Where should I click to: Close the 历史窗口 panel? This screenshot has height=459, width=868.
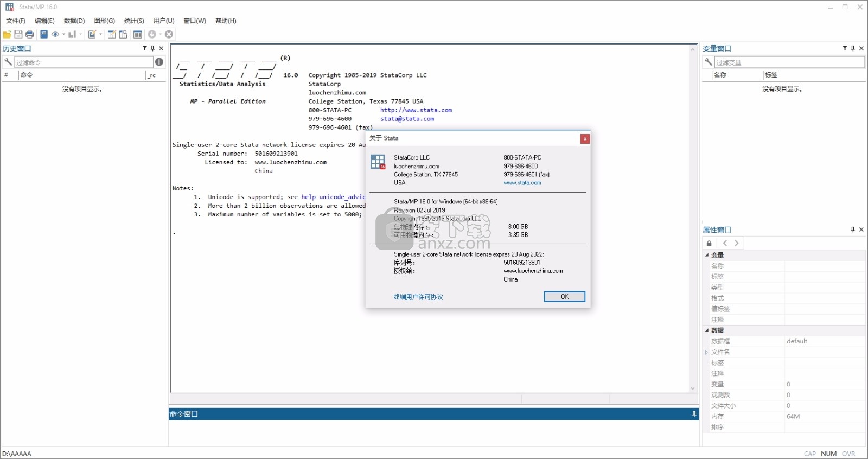click(x=161, y=48)
